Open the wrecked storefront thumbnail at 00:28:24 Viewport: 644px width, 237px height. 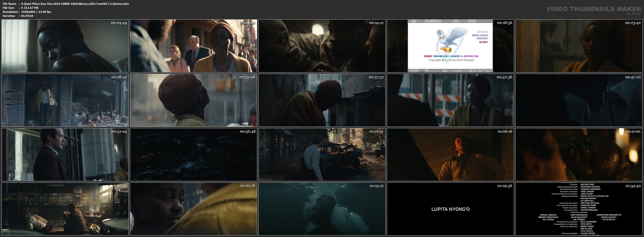tap(65, 100)
